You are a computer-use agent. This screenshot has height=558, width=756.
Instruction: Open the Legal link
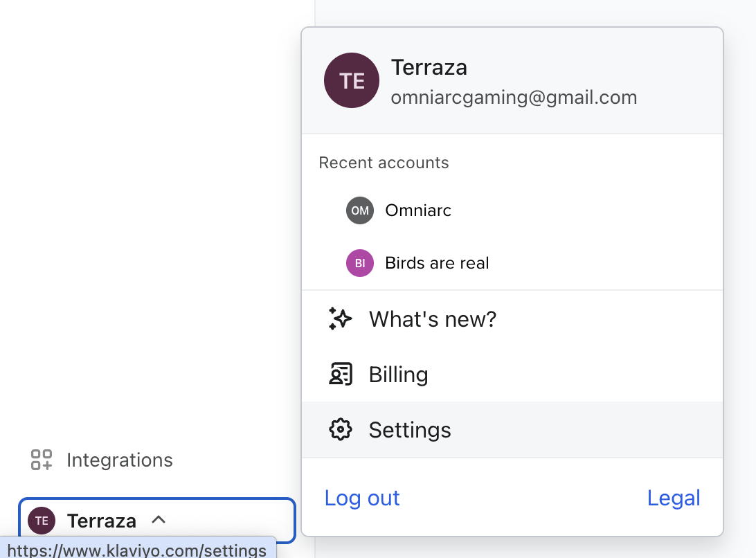click(674, 498)
